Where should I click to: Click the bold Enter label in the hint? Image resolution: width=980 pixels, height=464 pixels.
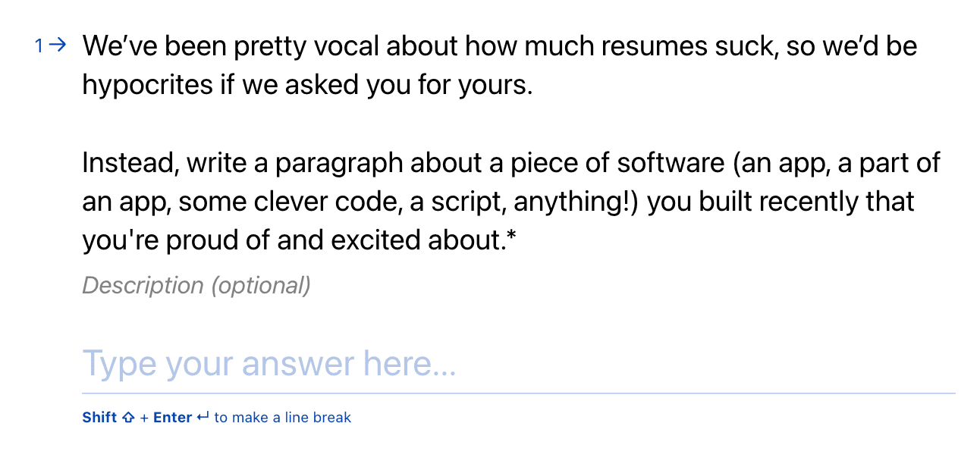tap(171, 417)
